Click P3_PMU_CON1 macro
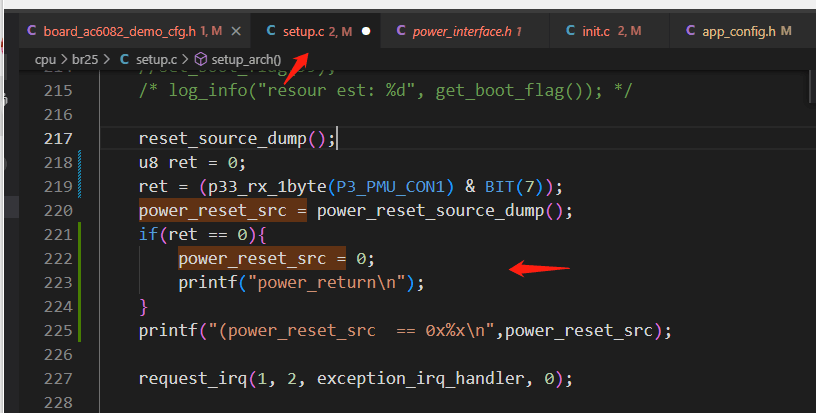 pos(391,187)
